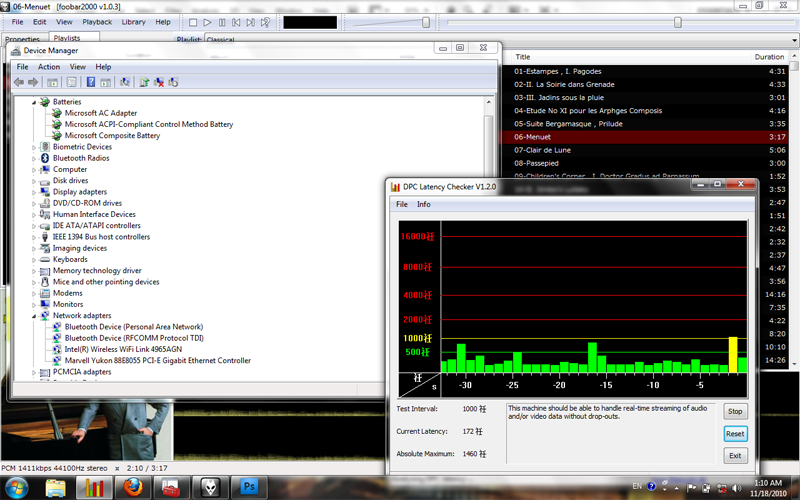Open Firefox from the taskbar
Screen dimensions: 800x500
pyautogui.click(x=132, y=488)
